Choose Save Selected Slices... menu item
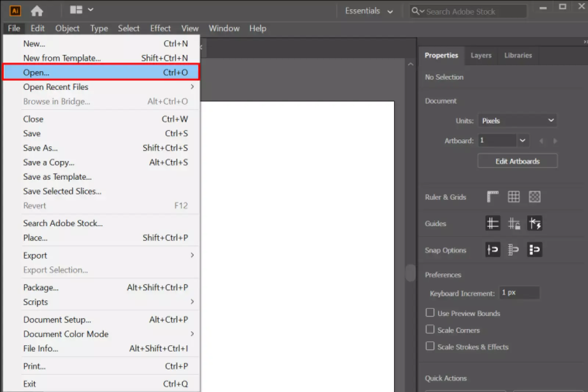588x392 pixels. click(101, 191)
